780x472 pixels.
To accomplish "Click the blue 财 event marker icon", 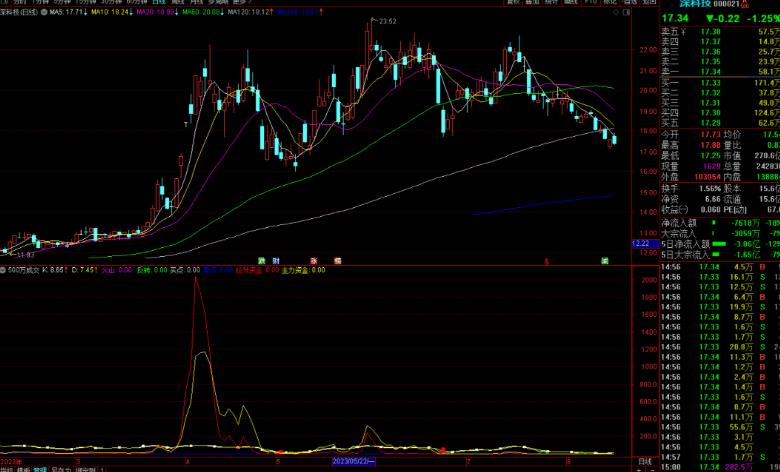I will point(276,261).
